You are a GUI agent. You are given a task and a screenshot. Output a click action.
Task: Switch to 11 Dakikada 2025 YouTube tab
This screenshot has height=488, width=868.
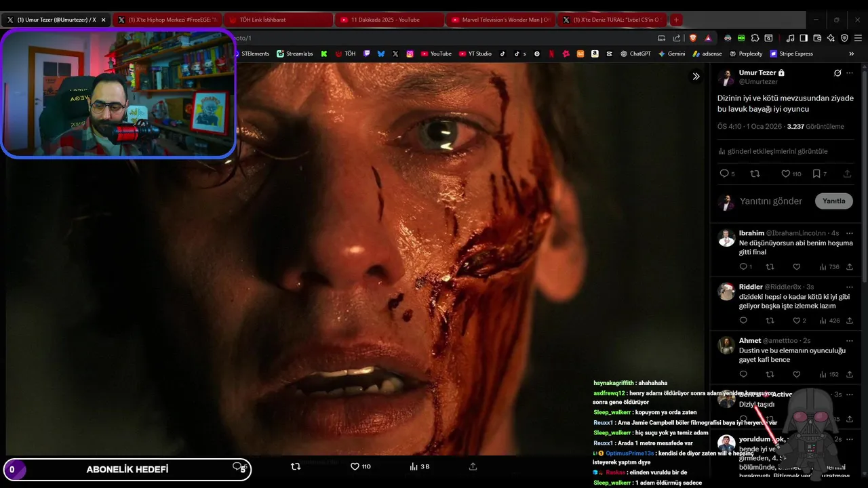click(x=389, y=20)
